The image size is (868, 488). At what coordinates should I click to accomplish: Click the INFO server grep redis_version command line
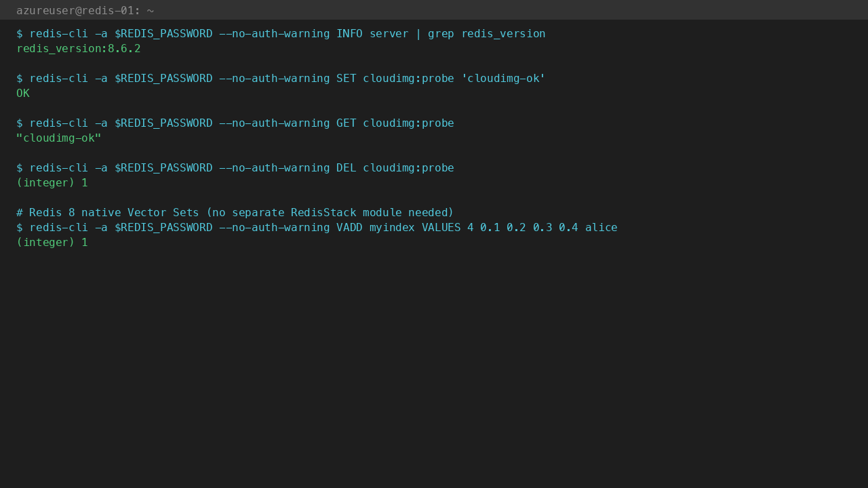(x=281, y=34)
